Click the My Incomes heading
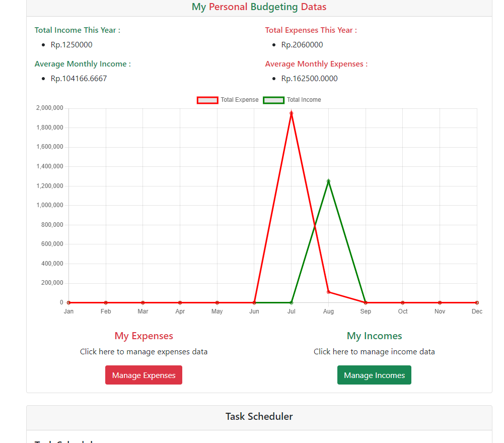The width and height of the screenshot is (504, 443). coord(374,336)
